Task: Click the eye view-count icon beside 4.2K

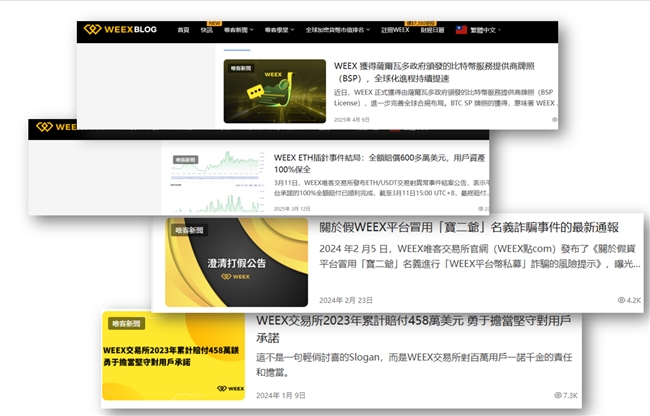Action: click(x=621, y=300)
